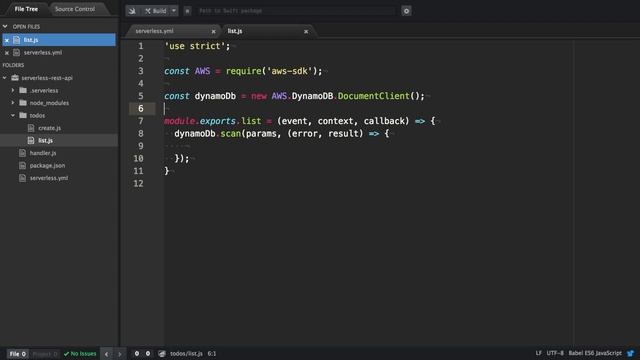Click the handler.js file icon
Image resolution: width=640 pixels, height=360 pixels.
tap(22, 153)
